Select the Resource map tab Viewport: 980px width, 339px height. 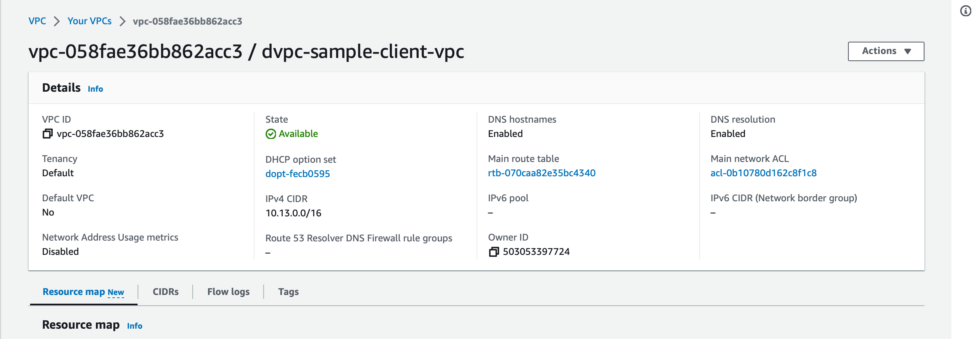(x=83, y=292)
